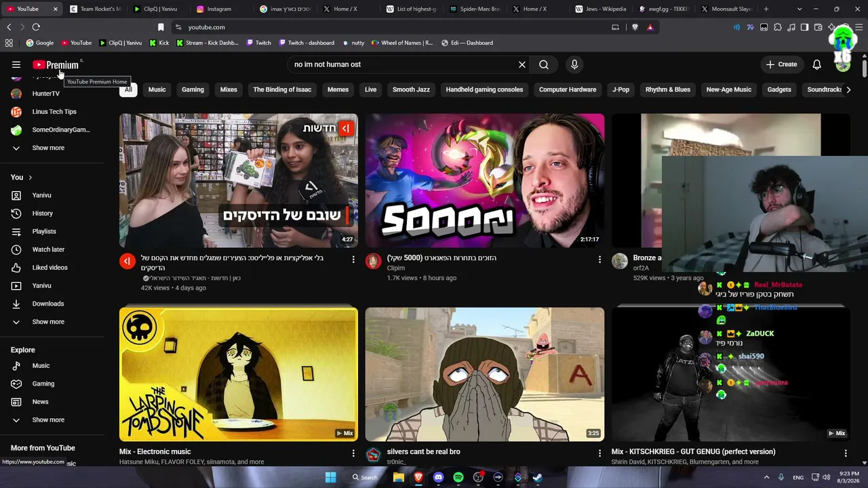
Task: Open the Brave wallet icon
Action: [x=818, y=27]
